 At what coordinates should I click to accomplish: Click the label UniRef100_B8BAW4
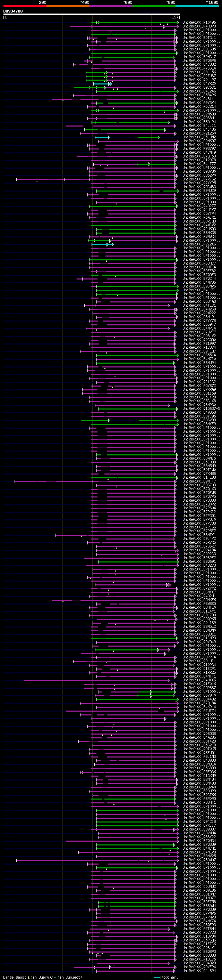[199, 906]
